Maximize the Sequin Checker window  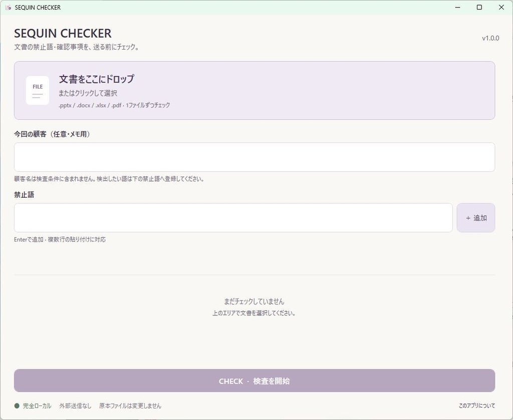479,7
